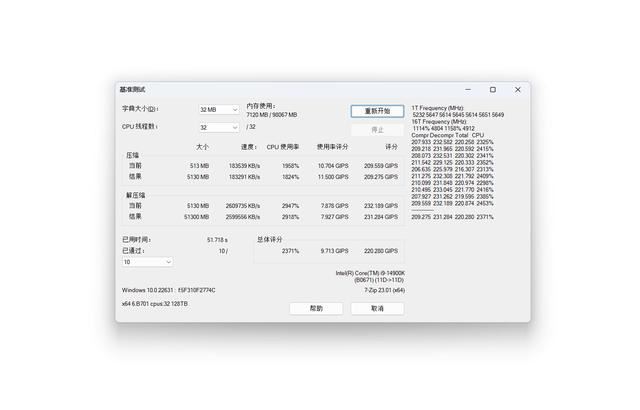
Task: Click compression result speed 183291 KB/s
Action: pyautogui.click(x=244, y=177)
